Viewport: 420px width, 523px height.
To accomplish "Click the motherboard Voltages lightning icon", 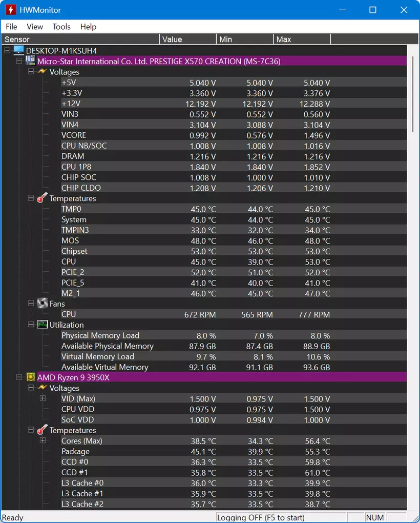I will [42, 71].
